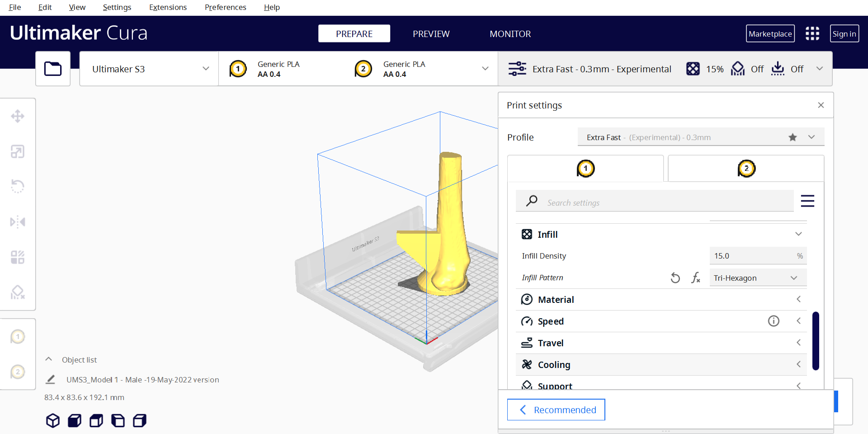Select the Move tool in left toolbar
Image resolution: width=868 pixels, height=434 pixels.
(x=18, y=116)
